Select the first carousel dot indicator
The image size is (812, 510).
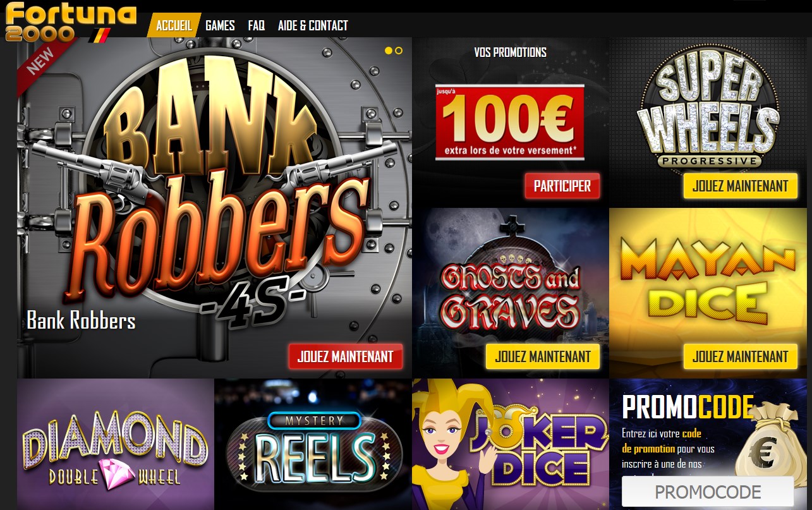pyautogui.click(x=389, y=50)
